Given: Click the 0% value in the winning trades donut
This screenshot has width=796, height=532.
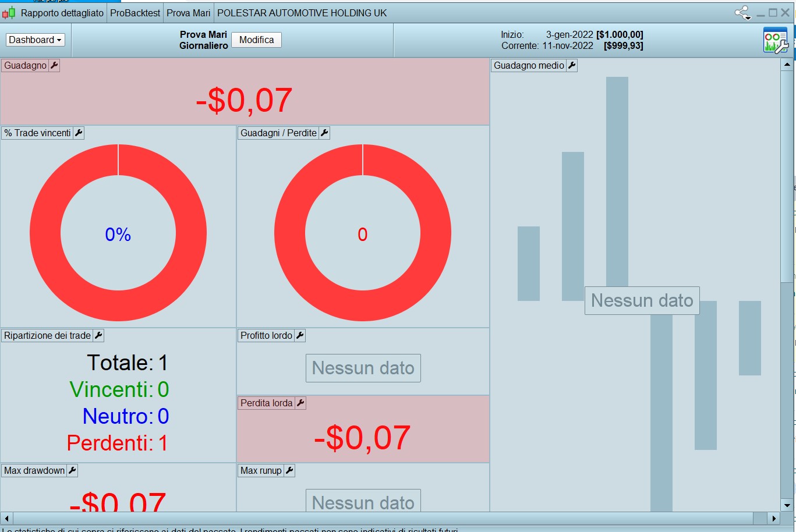Looking at the screenshot, I should coord(118,235).
